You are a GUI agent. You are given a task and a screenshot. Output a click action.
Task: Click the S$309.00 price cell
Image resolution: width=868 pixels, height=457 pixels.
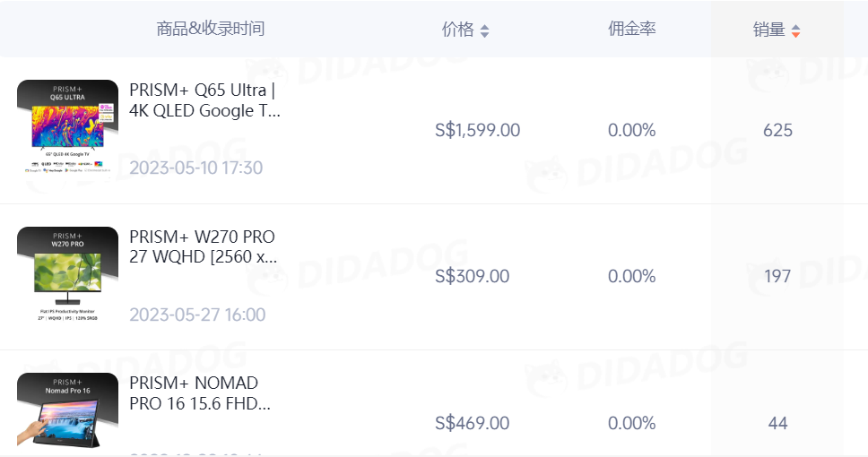(x=472, y=276)
